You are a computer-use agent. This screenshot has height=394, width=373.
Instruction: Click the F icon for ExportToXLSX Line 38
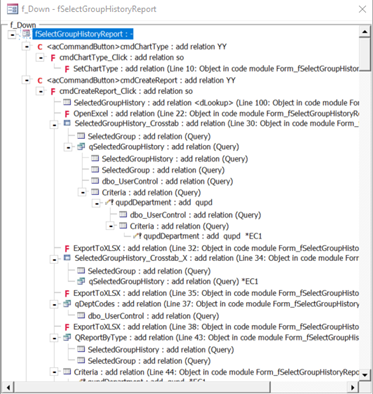67,327
